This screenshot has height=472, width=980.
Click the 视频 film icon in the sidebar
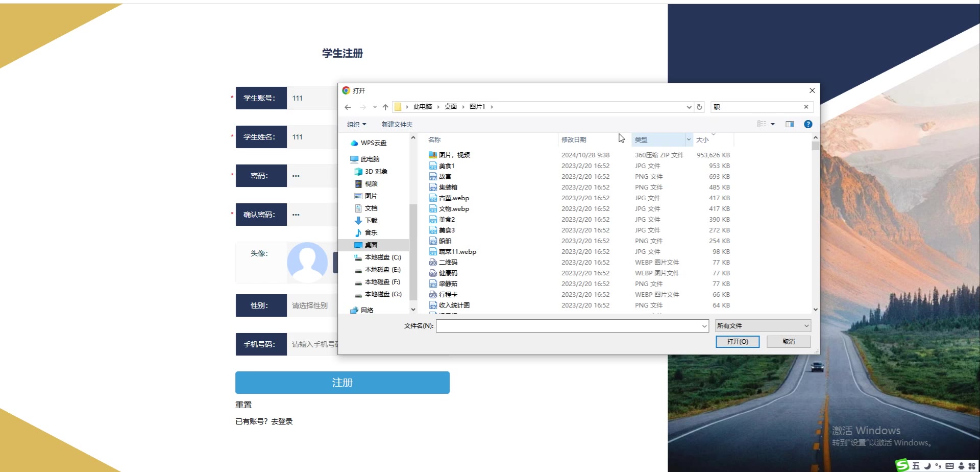pos(358,184)
